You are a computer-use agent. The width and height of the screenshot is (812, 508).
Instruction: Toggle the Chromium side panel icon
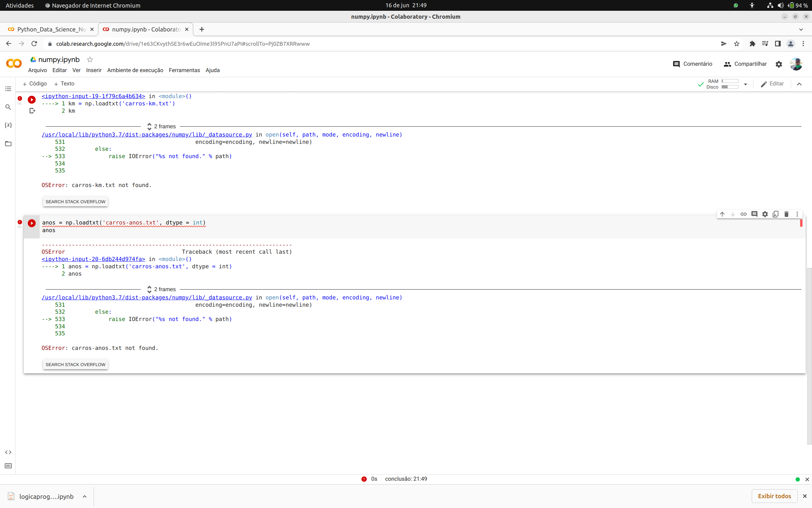pyautogui.click(x=777, y=44)
